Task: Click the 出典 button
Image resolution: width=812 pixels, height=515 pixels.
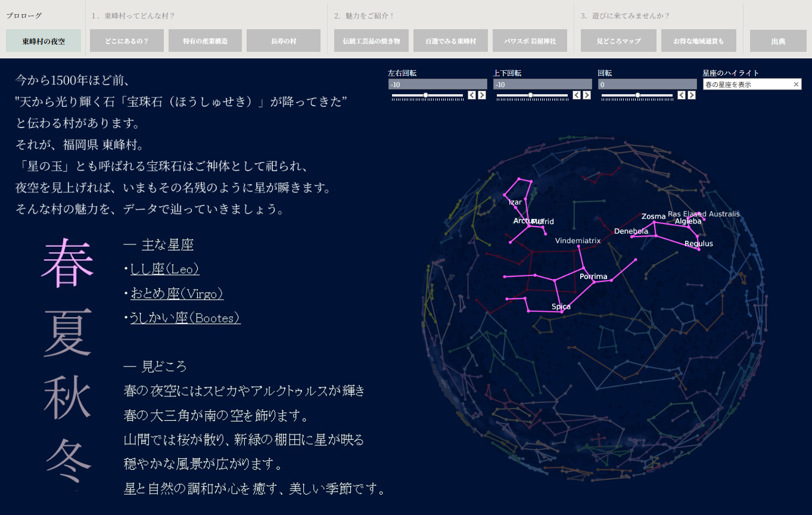Action: [778, 41]
